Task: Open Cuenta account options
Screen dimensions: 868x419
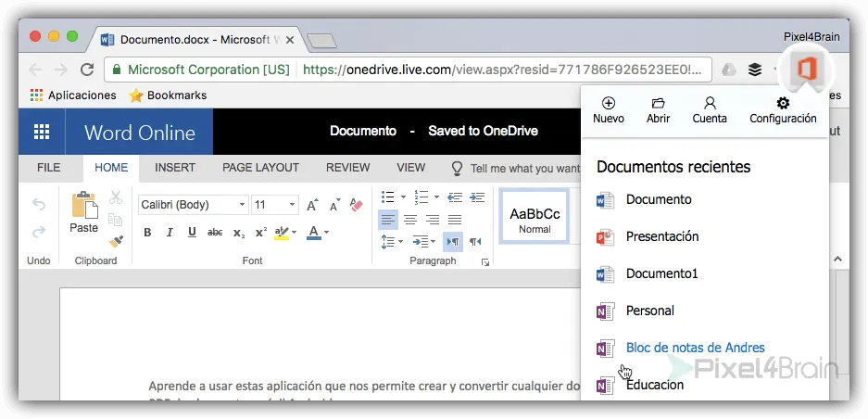Action: click(710, 109)
